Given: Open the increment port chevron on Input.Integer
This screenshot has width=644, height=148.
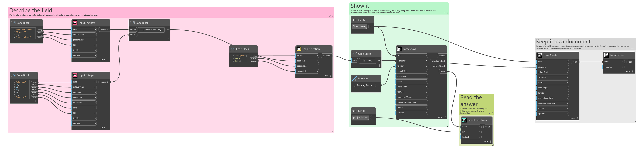Looking at the screenshot, I should [x=95, y=103].
